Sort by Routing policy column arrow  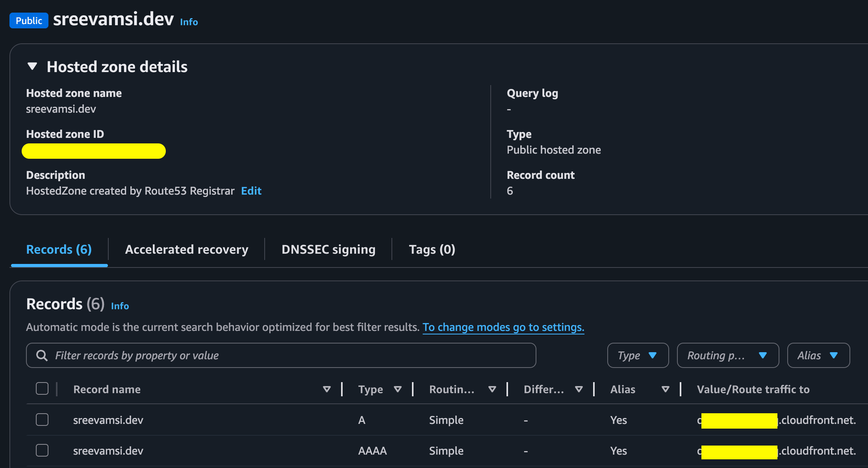492,389
